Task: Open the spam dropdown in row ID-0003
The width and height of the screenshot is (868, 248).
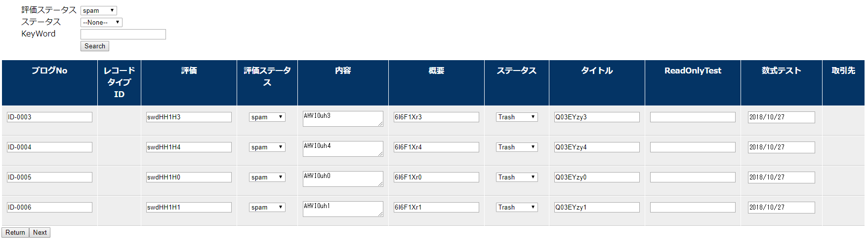Action: (267, 117)
